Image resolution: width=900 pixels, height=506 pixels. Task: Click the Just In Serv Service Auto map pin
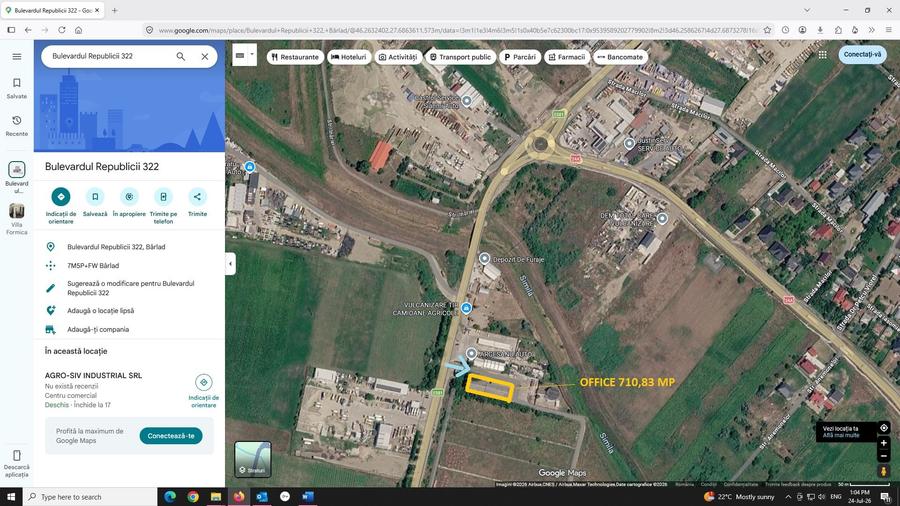pos(629,143)
